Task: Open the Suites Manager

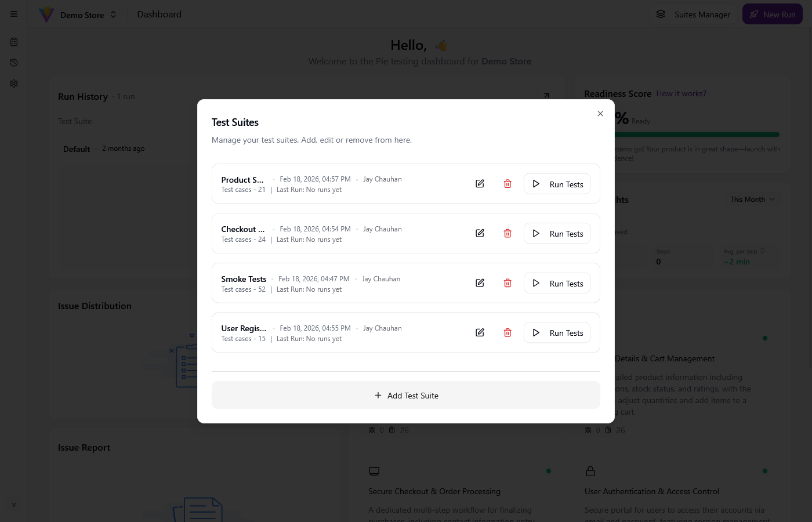Action: click(x=702, y=14)
